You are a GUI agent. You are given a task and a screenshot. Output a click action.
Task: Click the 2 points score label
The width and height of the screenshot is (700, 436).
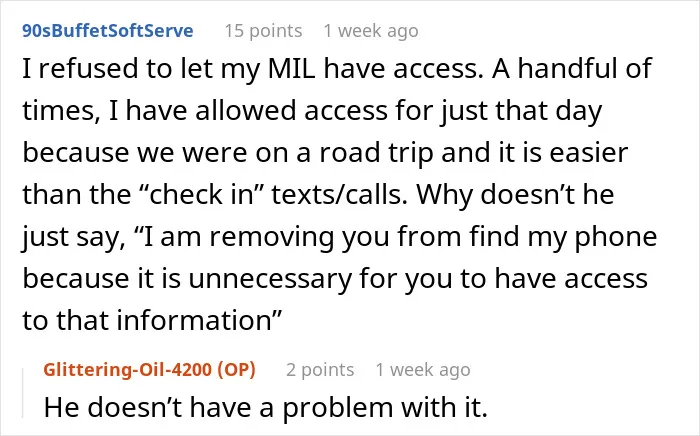point(320,370)
